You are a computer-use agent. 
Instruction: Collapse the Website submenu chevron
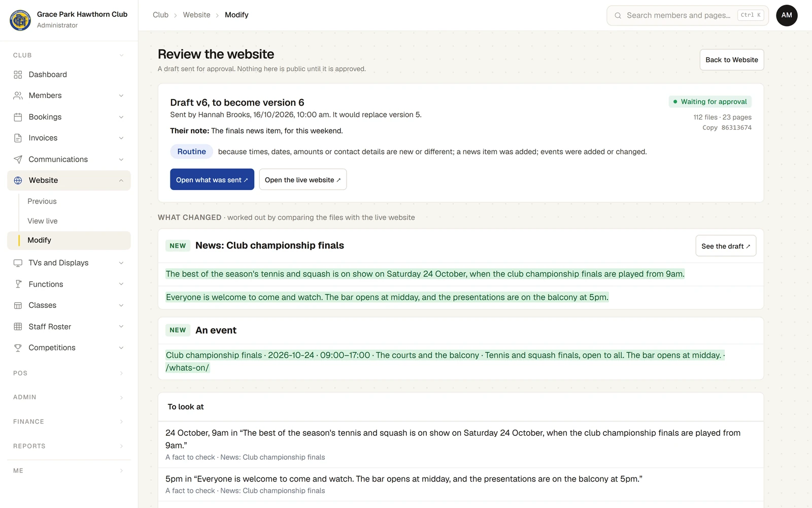point(121,180)
